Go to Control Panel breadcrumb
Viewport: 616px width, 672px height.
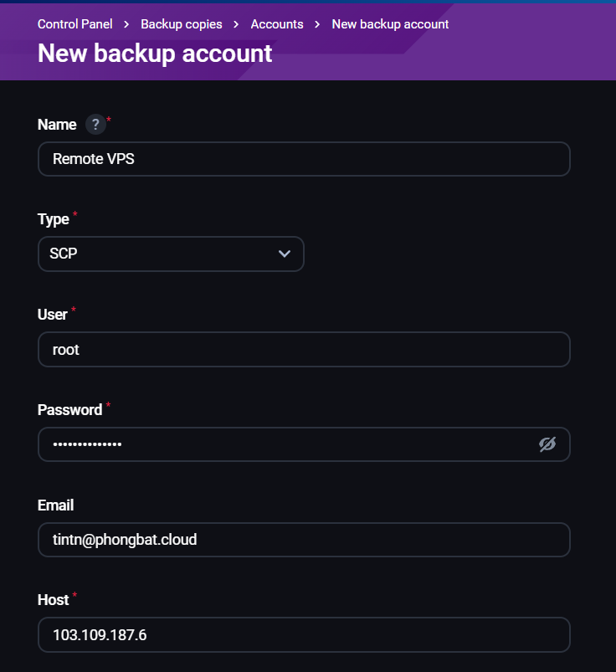pos(74,24)
